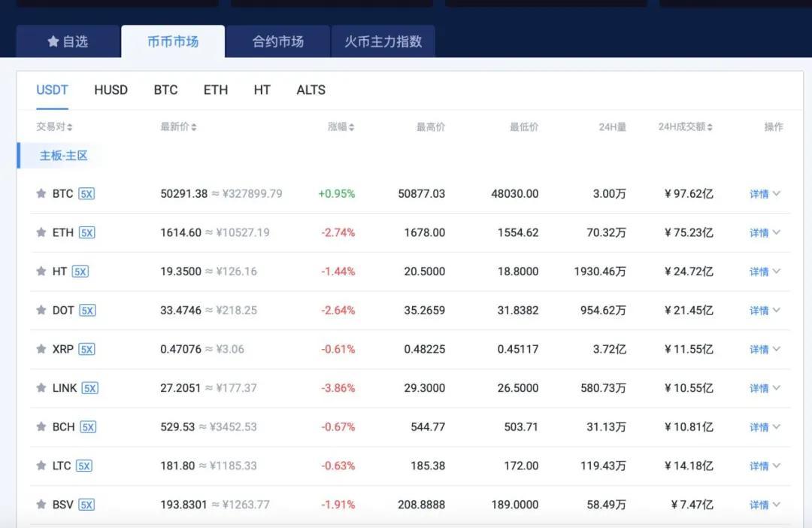Star the LINK trading pair

pyautogui.click(x=41, y=387)
